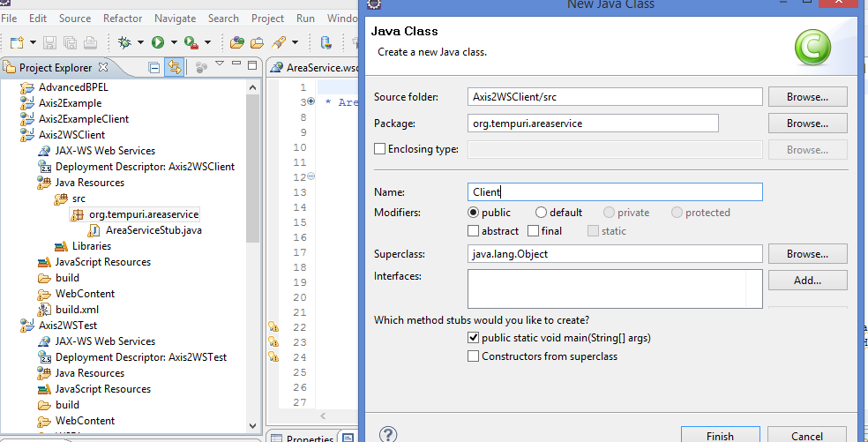Expand folded code at line 3
Screen dimensions: 868x442
(x=311, y=101)
